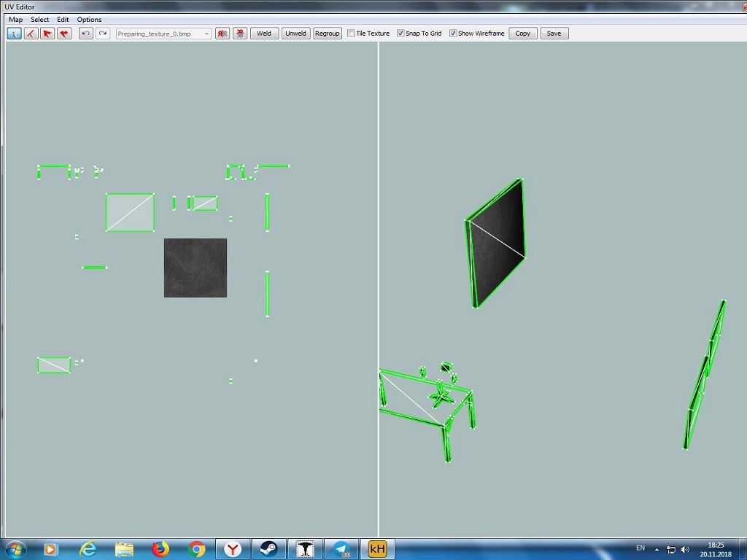
Task: Open the Map menu
Action: [15, 20]
